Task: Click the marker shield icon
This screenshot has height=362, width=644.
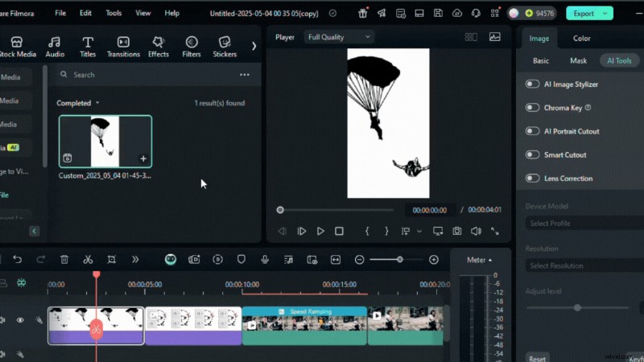Action: coord(241,259)
